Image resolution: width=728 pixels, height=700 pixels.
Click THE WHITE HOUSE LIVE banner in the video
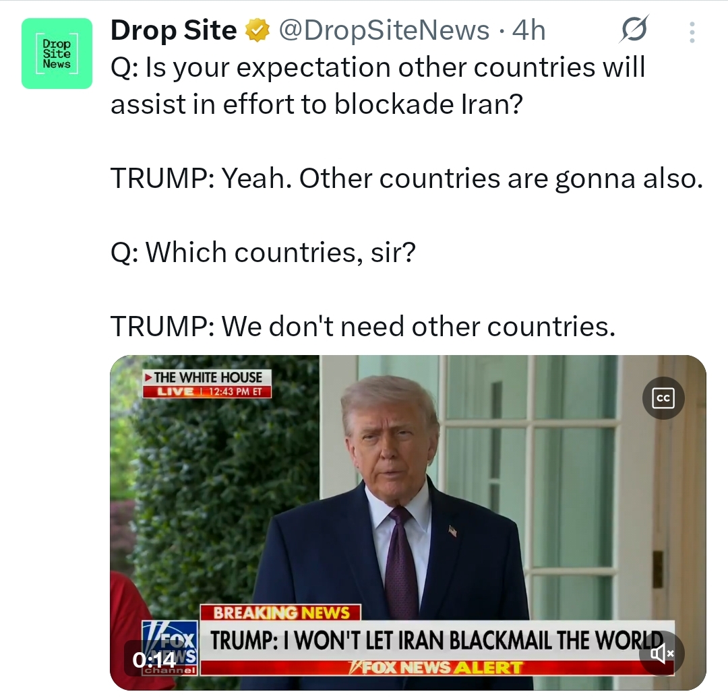point(207,383)
